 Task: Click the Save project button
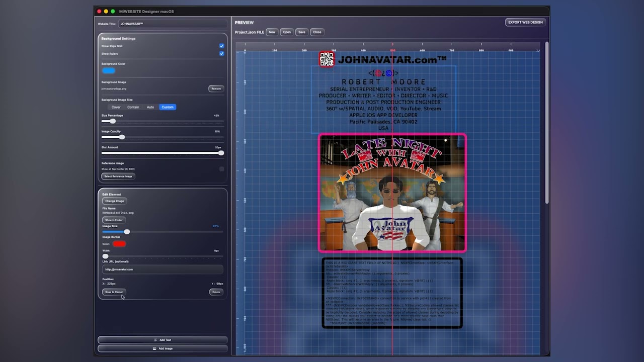coord(301,32)
